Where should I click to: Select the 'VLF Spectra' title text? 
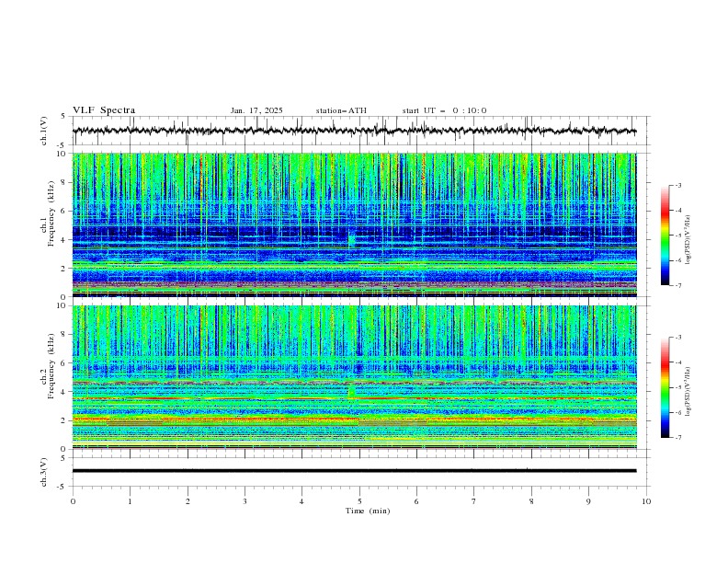[104, 110]
